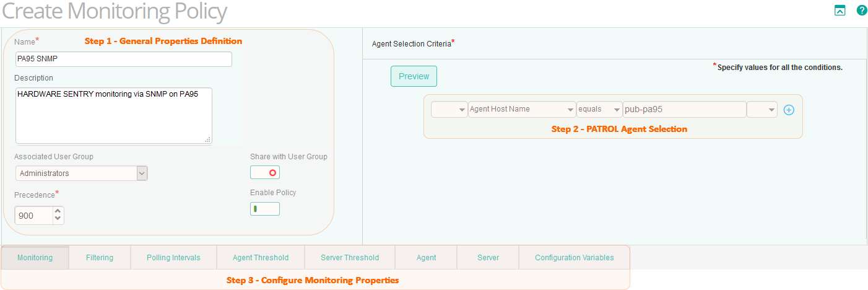Open the Polling Intervals tab
The image size is (868, 290).
click(x=173, y=258)
